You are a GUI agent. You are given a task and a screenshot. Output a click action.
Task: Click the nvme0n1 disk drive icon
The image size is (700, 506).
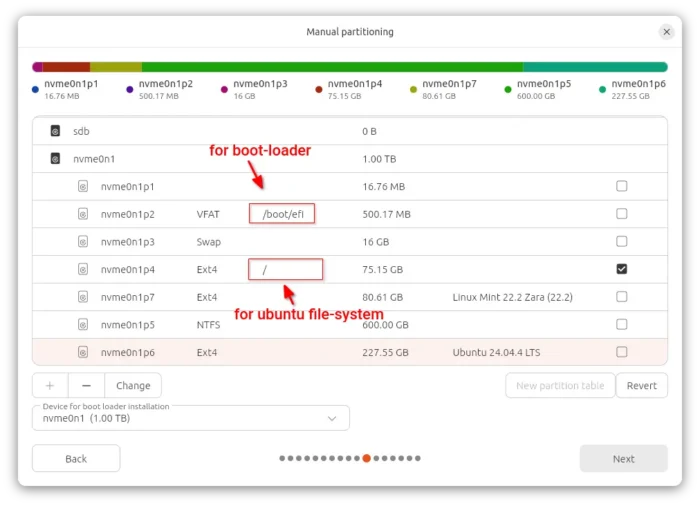54,158
